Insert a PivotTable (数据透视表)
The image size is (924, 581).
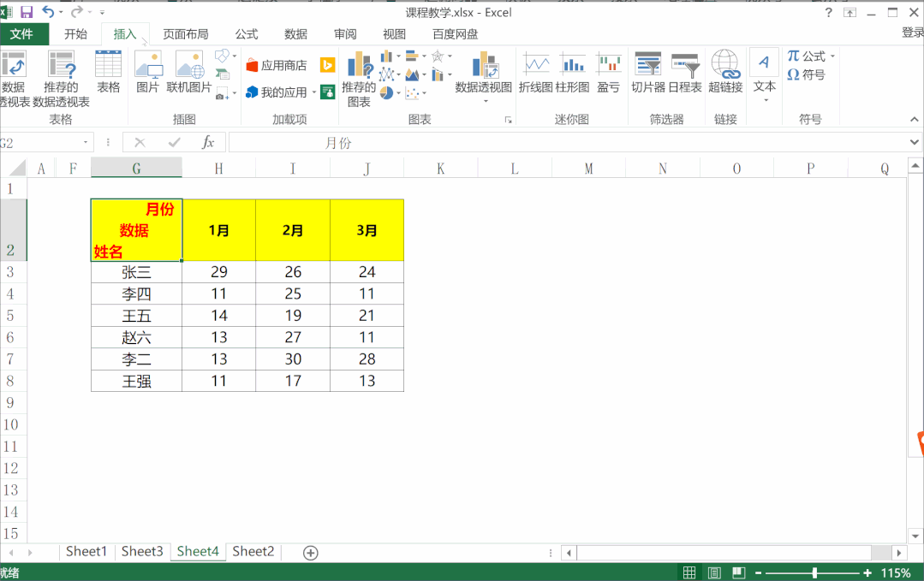(15, 78)
